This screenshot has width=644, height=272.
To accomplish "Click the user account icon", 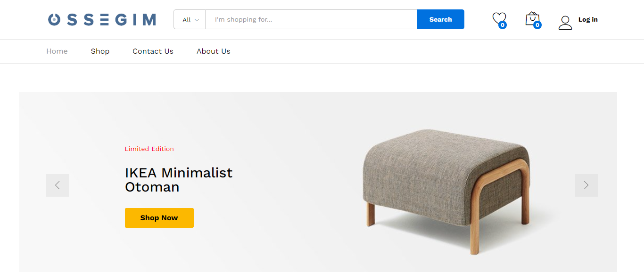I will pyautogui.click(x=565, y=23).
